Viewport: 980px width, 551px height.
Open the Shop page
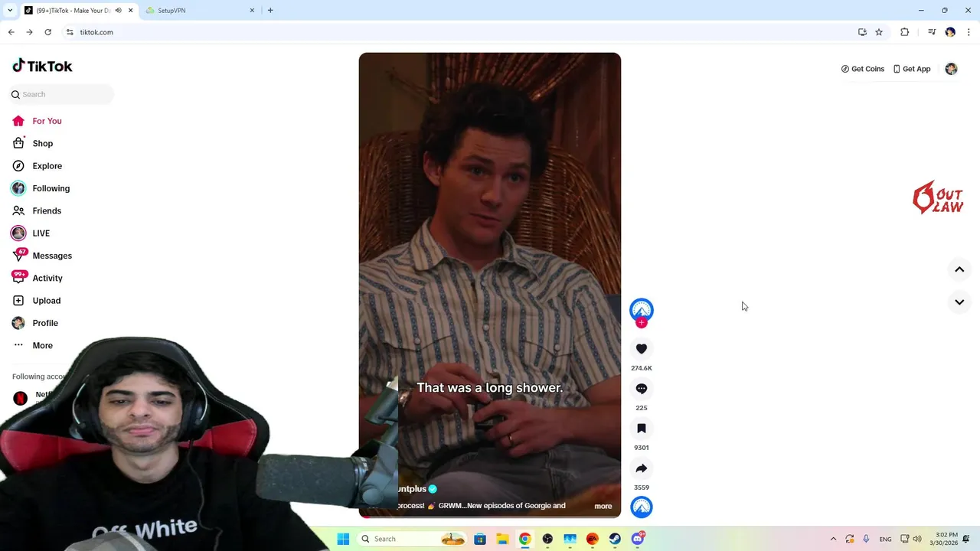pos(42,143)
